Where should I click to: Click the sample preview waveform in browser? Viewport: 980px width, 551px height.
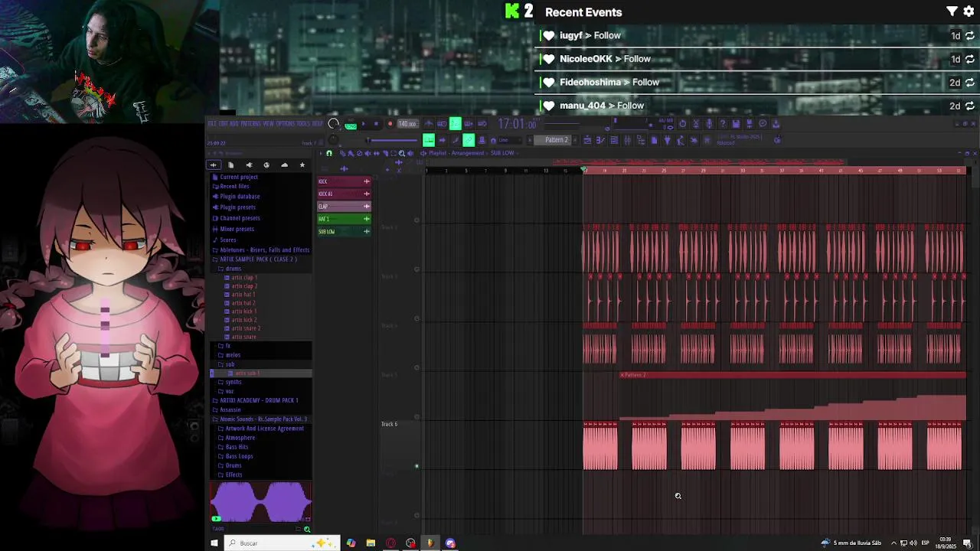(261, 502)
